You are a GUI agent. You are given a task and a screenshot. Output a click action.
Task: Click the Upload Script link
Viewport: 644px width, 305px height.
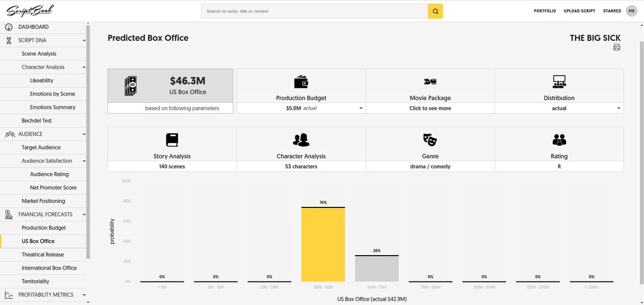pos(579,11)
